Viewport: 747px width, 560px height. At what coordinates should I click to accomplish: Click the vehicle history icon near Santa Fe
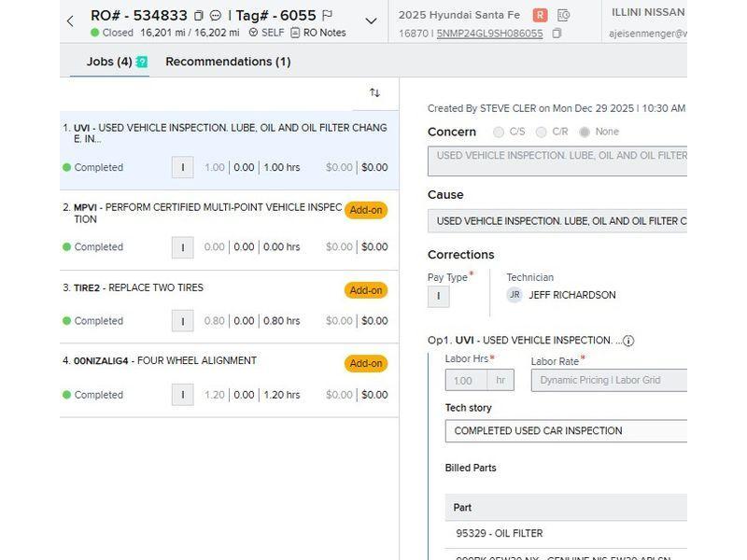tap(563, 15)
